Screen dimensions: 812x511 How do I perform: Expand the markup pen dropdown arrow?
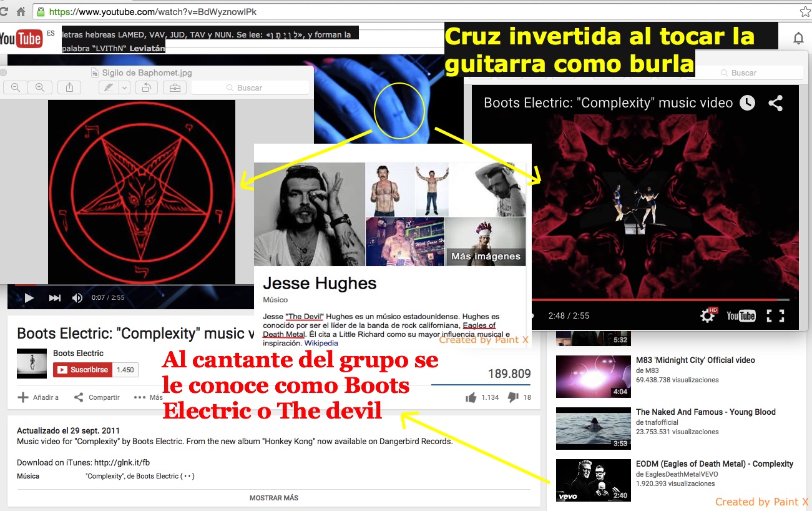[x=124, y=87]
